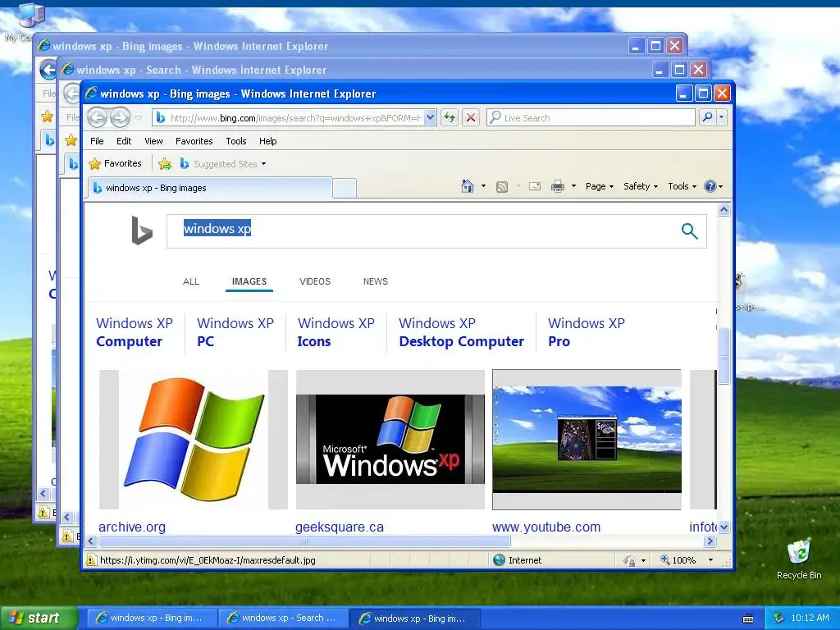Open the Edit menu

click(124, 141)
